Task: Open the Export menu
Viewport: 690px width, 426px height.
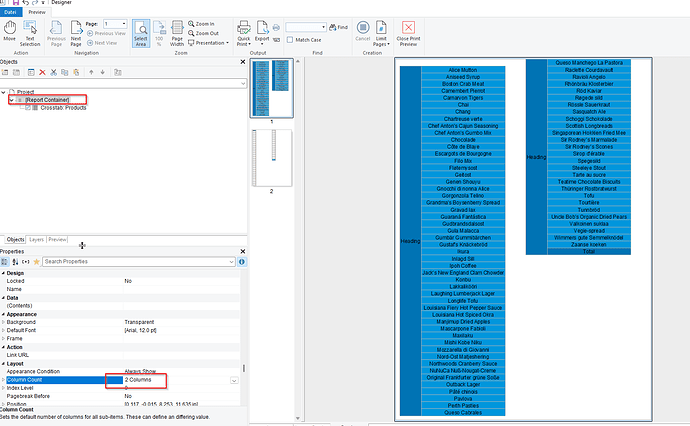Action: 262,33
